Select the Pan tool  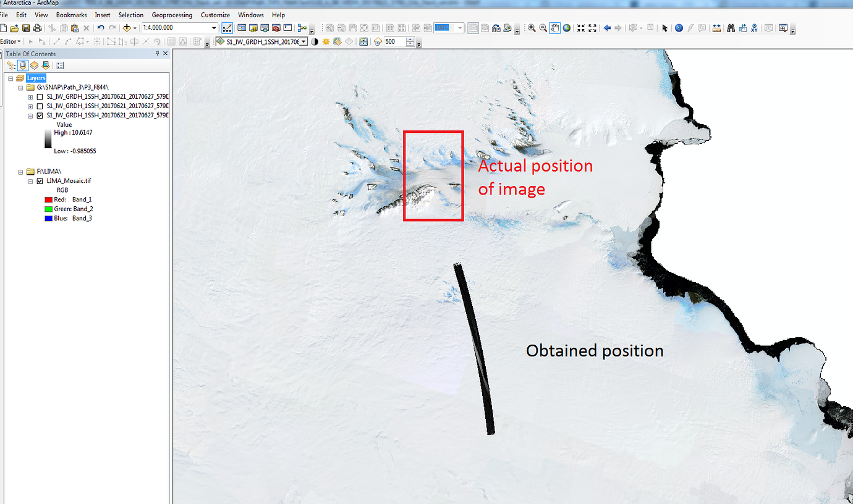pos(555,27)
